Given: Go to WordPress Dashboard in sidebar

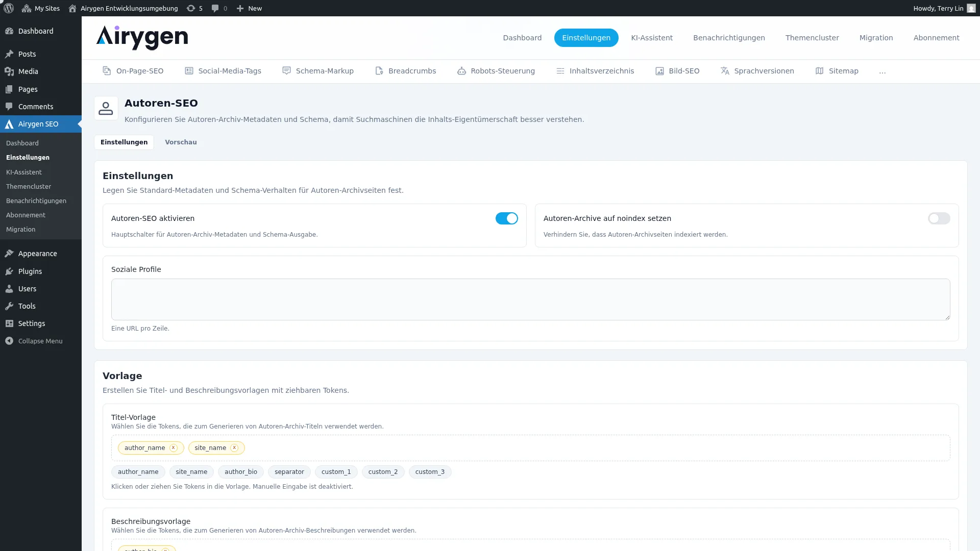Looking at the screenshot, I should [41, 31].
